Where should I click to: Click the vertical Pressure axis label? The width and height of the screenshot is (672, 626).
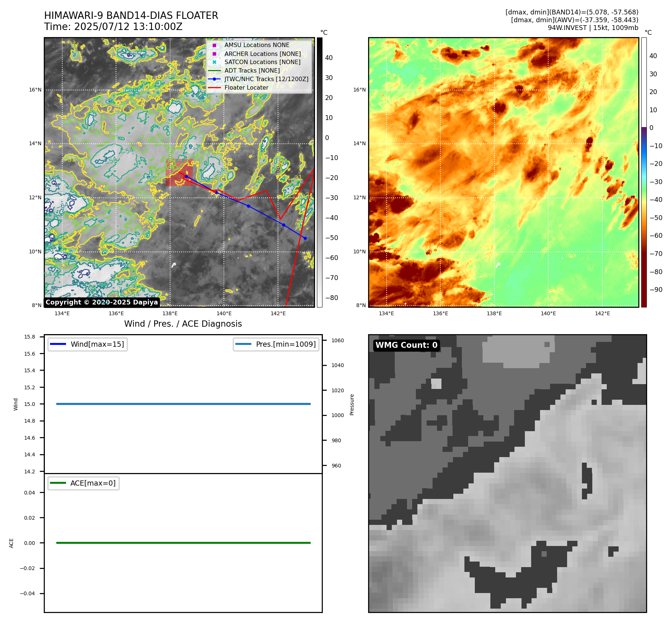pyautogui.click(x=352, y=404)
